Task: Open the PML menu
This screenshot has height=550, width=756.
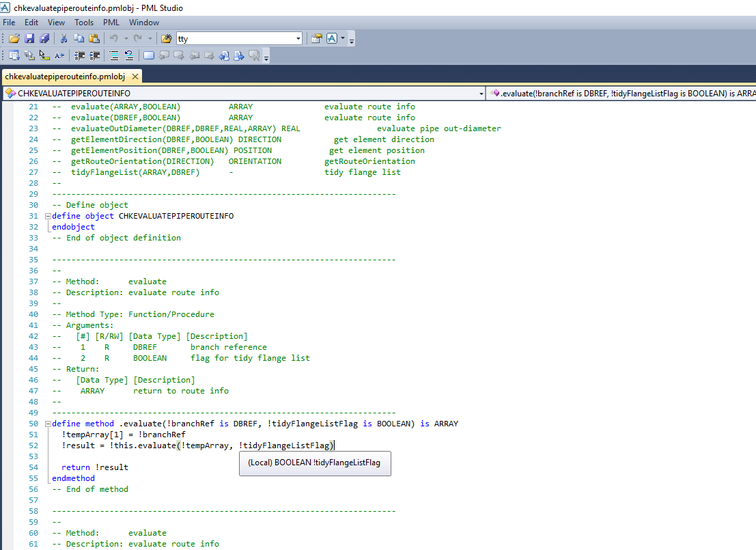Action: (111, 22)
